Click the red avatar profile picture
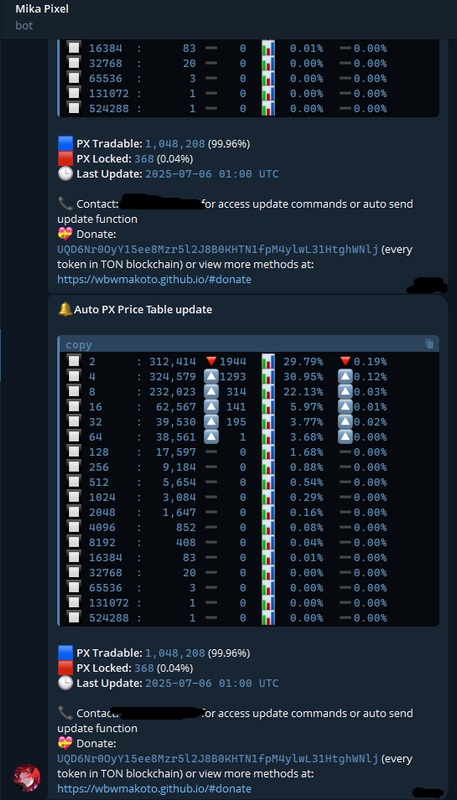 click(x=27, y=778)
